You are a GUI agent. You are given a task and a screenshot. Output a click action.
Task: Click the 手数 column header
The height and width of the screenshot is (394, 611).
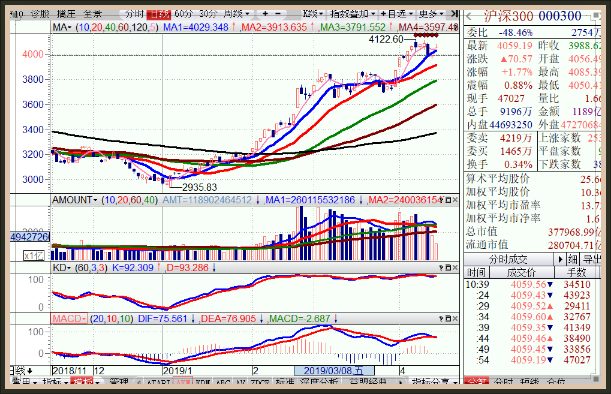577,272
